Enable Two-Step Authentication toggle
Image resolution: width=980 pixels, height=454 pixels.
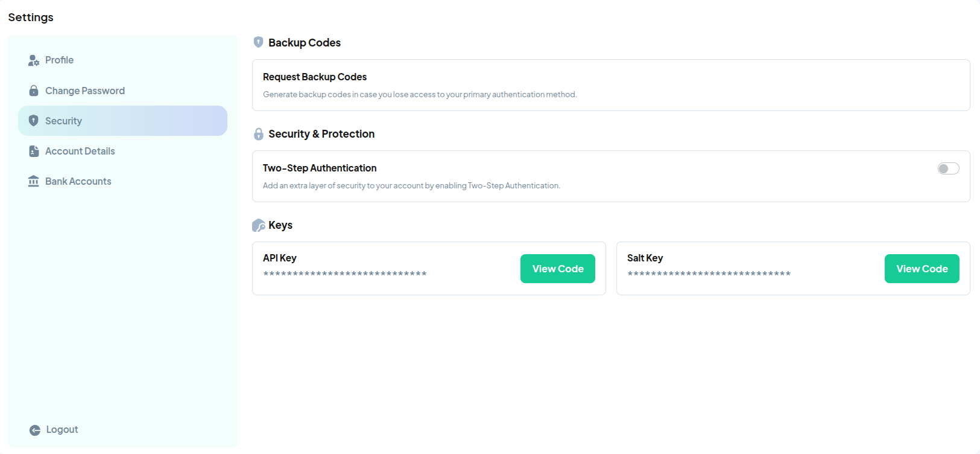947,168
